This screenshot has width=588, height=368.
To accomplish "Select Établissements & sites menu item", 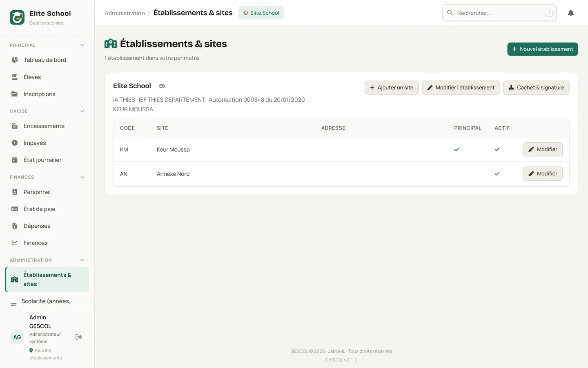I will tap(47, 279).
